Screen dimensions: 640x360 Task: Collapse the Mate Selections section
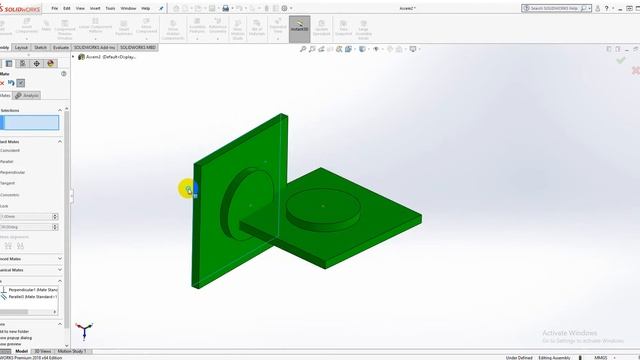tap(60, 111)
